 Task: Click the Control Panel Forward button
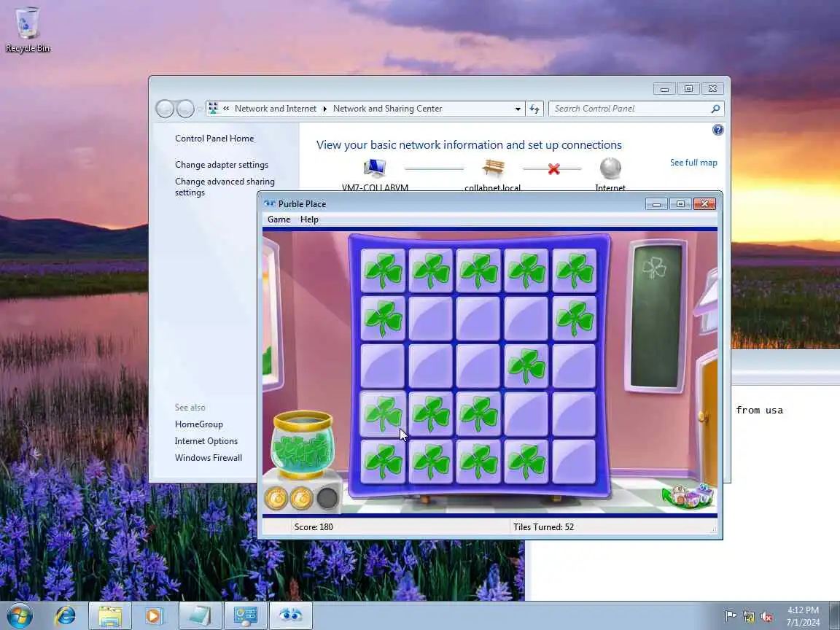(185, 109)
